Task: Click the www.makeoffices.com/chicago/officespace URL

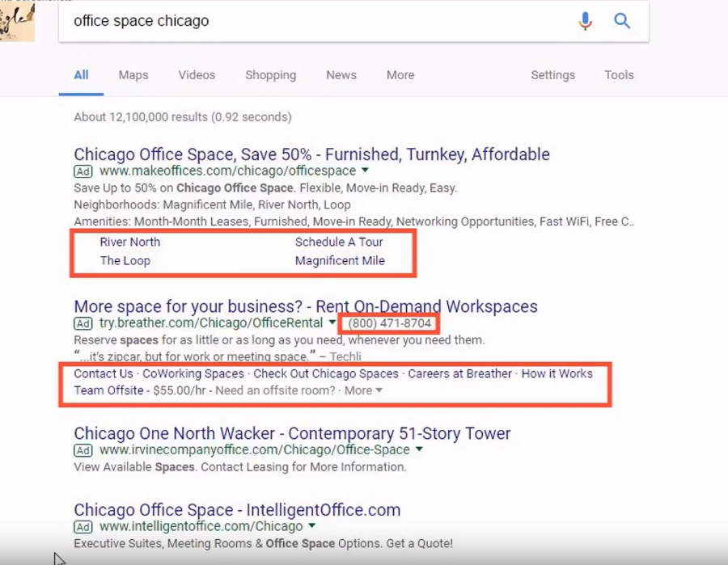Action: point(227,171)
